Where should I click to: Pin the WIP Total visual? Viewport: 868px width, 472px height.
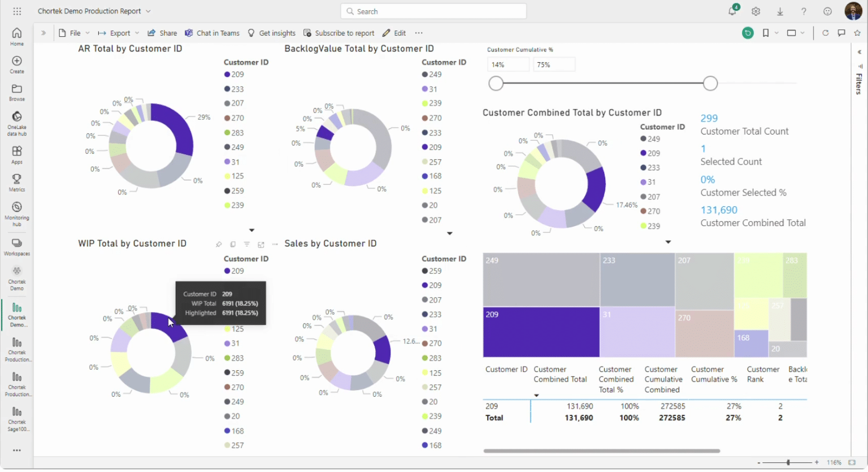(x=219, y=244)
